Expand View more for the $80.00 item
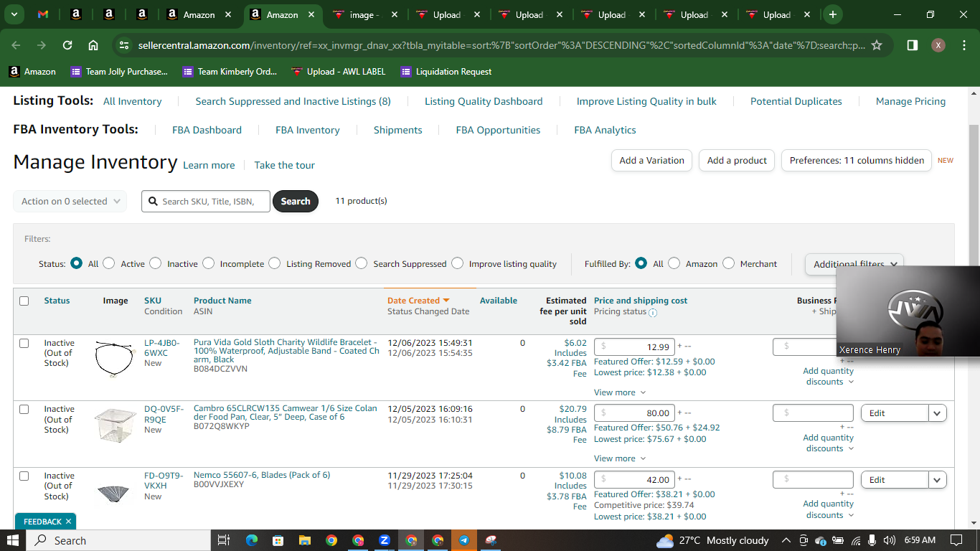Image resolution: width=980 pixels, height=551 pixels. coord(620,458)
